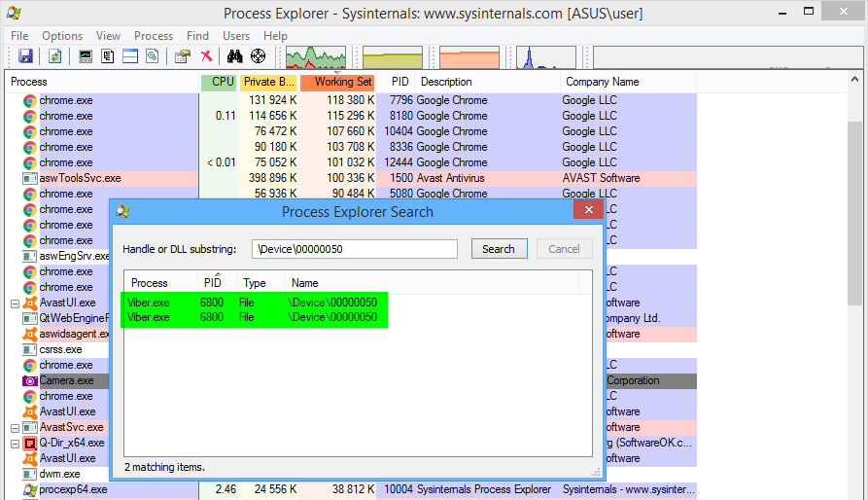Viewport: 868px width, 500px height.
Task: Open the Help menu
Action: pyautogui.click(x=275, y=36)
